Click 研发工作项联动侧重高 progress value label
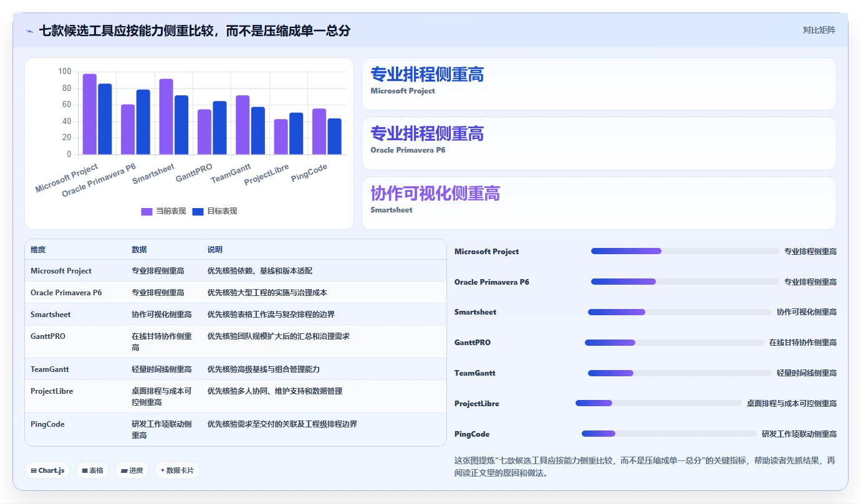 pos(799,434)
